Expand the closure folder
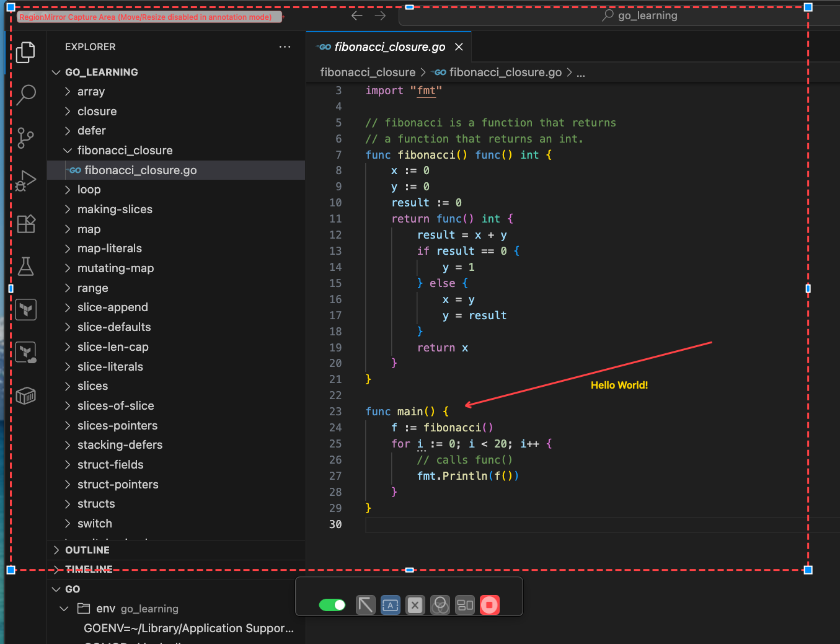 pyautogui.click(x=97, y=112)
